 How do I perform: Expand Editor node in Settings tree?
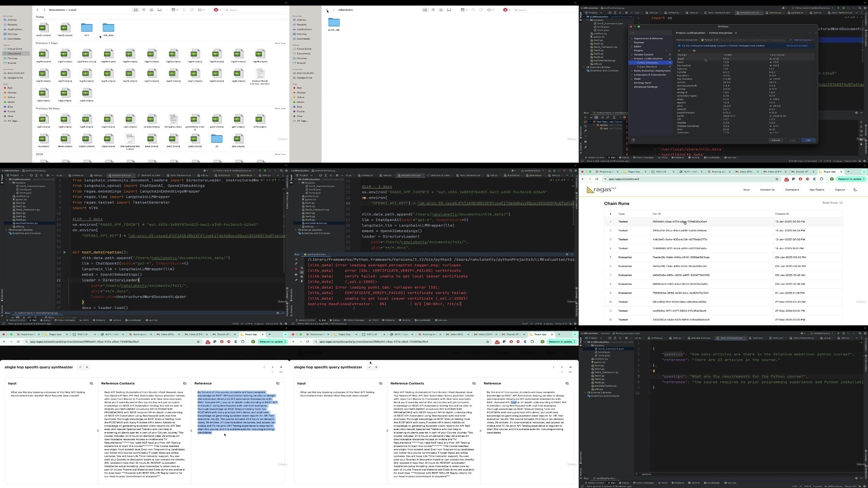632,46
